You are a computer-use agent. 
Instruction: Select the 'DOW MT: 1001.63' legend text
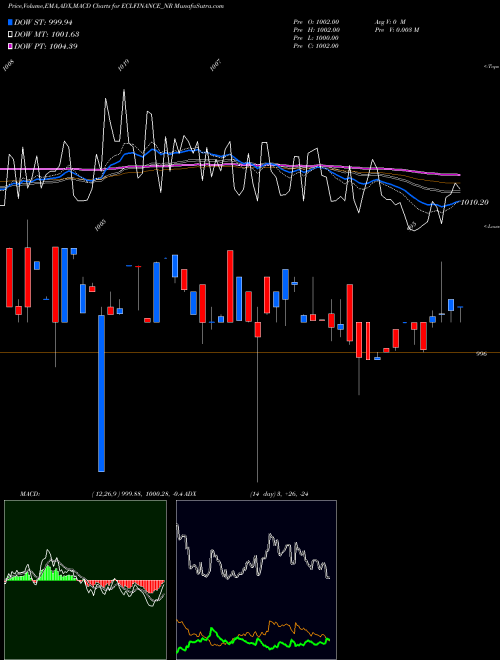[x=47, y=34]
